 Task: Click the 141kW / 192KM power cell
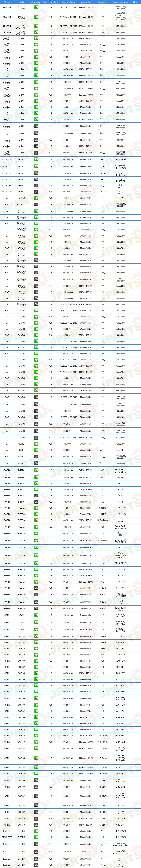click(x=85, y=758)
